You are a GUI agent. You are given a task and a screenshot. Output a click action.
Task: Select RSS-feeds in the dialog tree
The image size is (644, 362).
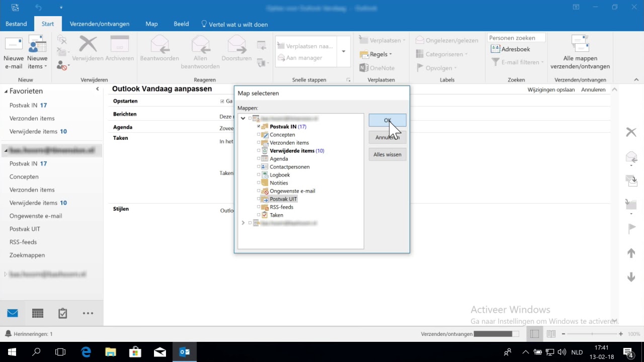(x=281, y=207)
